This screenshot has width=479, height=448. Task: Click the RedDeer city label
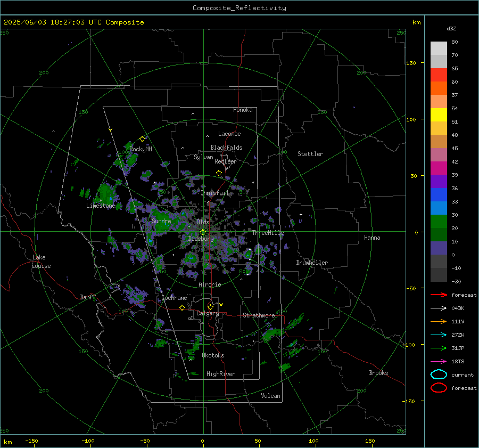point(226,161)
